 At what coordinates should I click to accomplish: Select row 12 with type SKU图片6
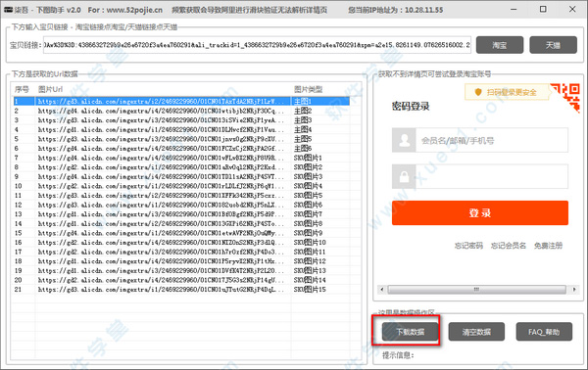tap(181, 205)
